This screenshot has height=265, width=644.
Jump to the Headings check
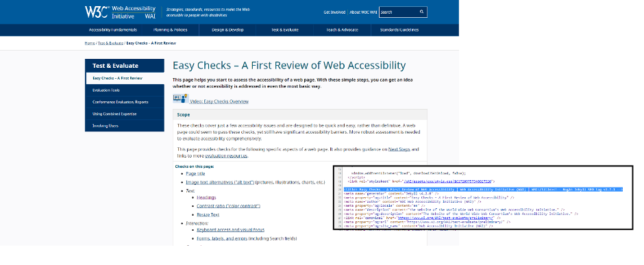coord(206,198)
